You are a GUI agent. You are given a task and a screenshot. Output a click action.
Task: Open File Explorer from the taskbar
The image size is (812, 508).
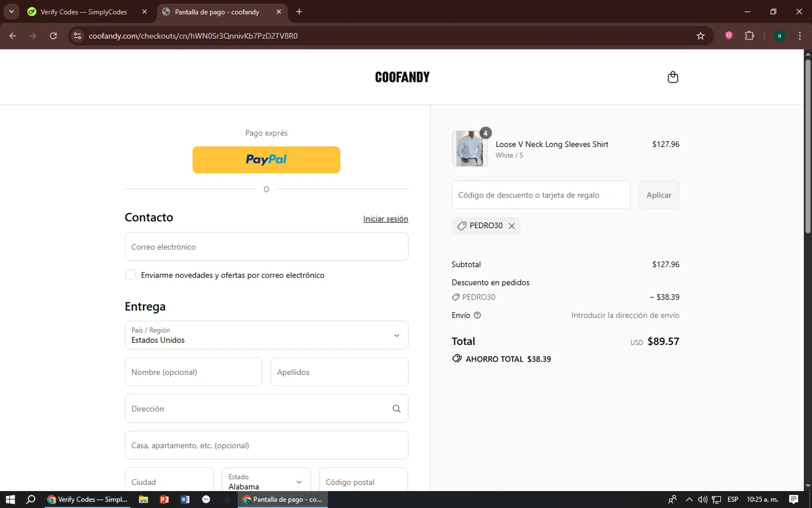pos(143,499)
